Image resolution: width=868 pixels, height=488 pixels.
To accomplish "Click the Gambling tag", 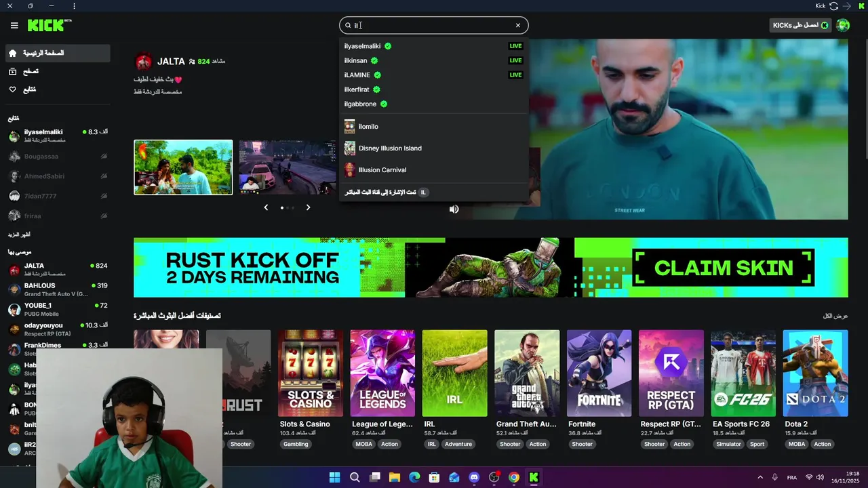I will [x=296, y=444].
